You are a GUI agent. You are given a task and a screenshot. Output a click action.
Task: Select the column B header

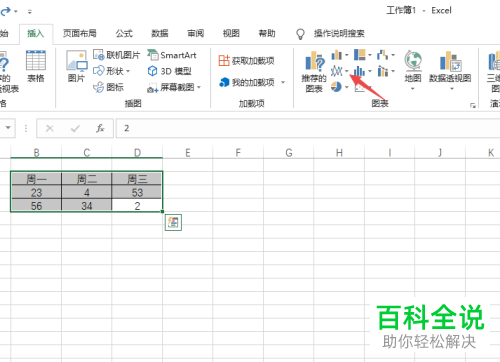(x=36, y=153)
